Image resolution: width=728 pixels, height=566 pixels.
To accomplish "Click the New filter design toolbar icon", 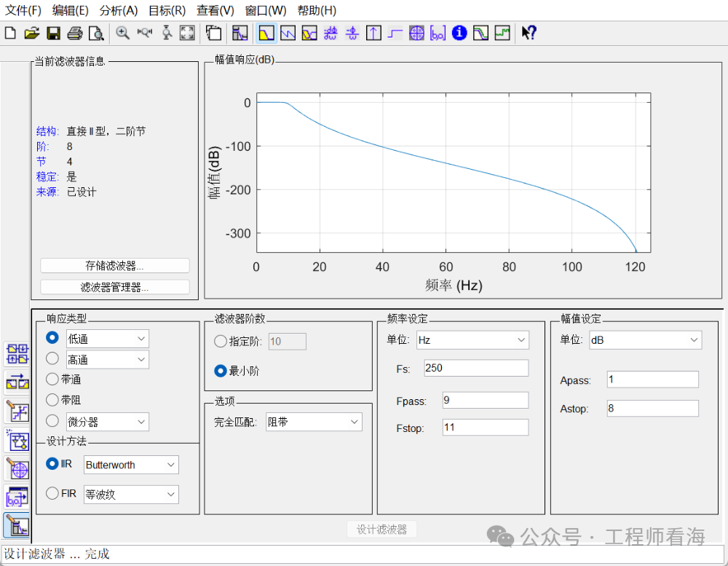I will (10, 33).
